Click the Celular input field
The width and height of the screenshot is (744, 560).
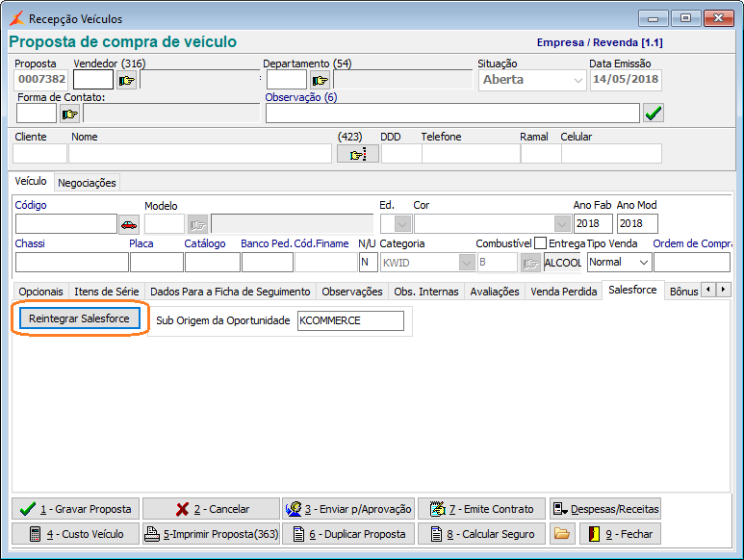pos(611,154)
